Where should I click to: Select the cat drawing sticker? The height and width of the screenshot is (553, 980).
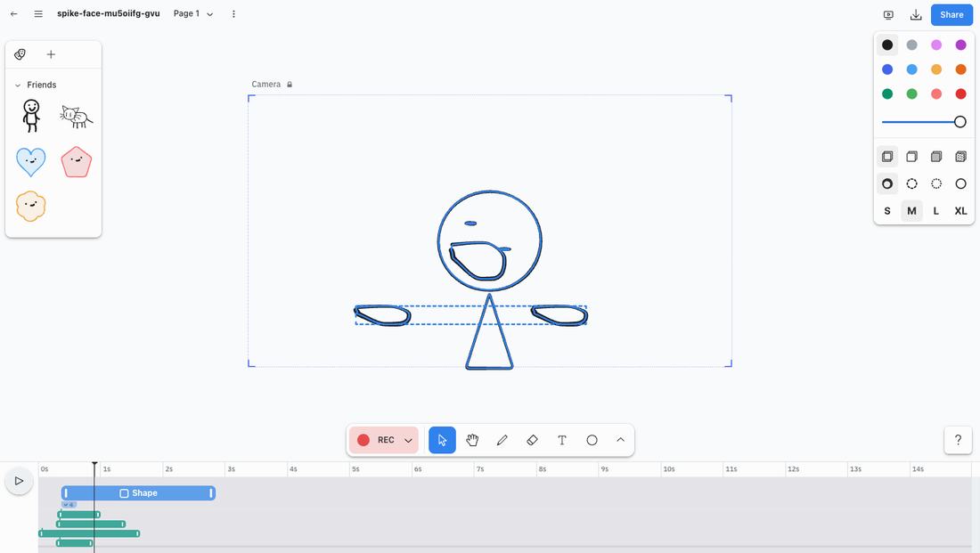[x=77, y=117]
